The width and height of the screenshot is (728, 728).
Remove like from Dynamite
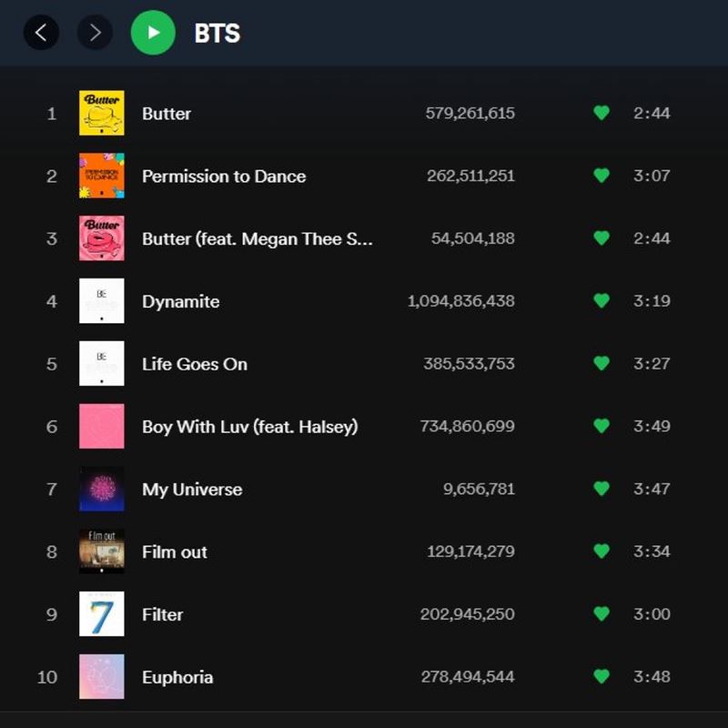[x=601, y=300]
